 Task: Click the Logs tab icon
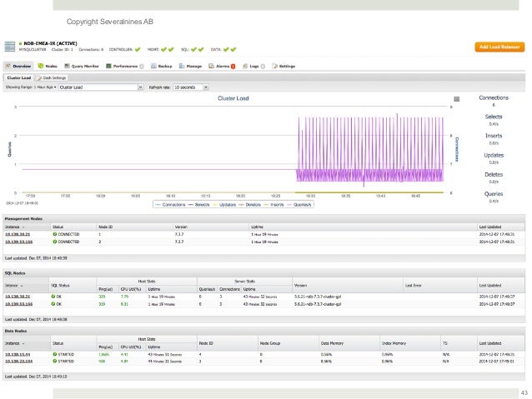pos(244,65)
